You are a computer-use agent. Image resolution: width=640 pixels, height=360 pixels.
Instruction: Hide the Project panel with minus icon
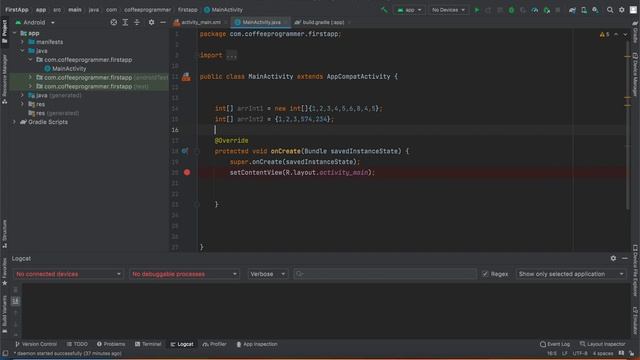tap(163, 22)
